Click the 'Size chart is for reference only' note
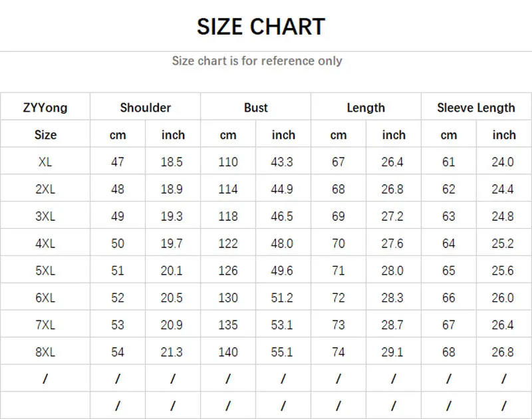Screen dimensions: 532x419 coord(257,61)
